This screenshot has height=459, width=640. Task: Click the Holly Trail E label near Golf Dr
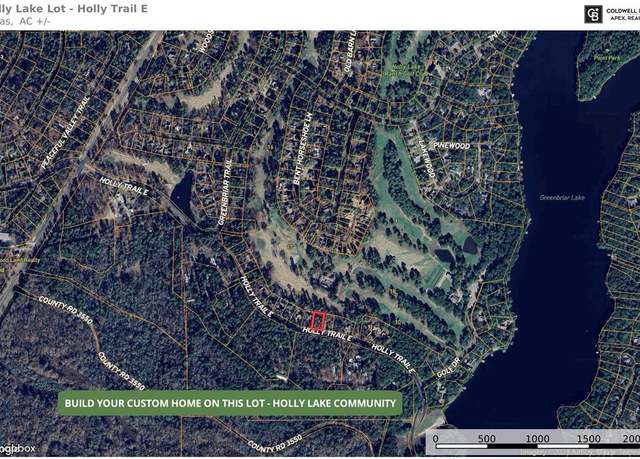pos(393,359)
